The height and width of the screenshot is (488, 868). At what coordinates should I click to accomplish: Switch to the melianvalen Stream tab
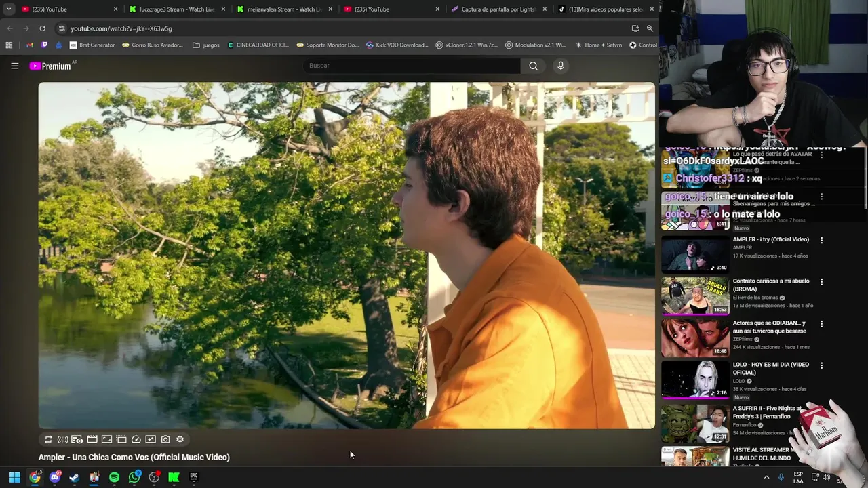[285, 9]
